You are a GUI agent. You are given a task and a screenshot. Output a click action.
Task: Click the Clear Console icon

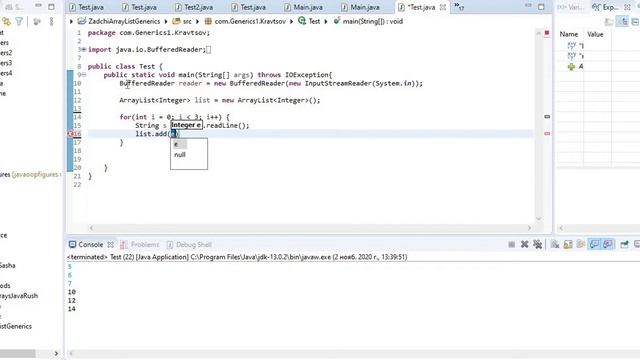(x=555, y=244)
